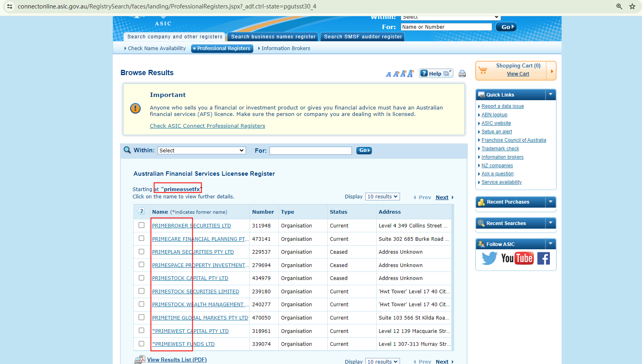Screen dimensions: 642x364
Task: Open the NZ companies quick link
Action: click(x=497, y=166)
